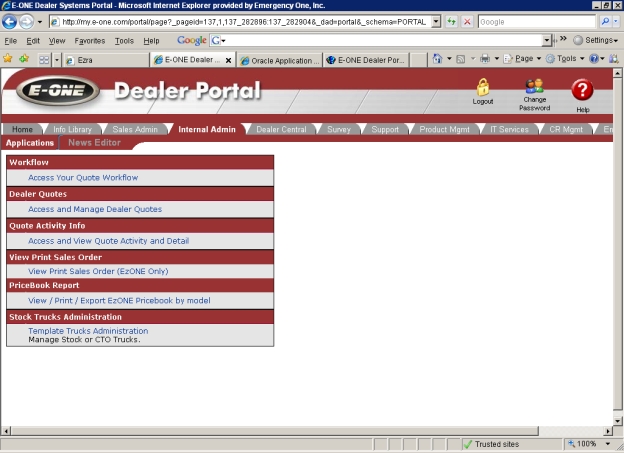Open View Print Sales Order link
Viewport: 624px width, 453px height.
98,271
